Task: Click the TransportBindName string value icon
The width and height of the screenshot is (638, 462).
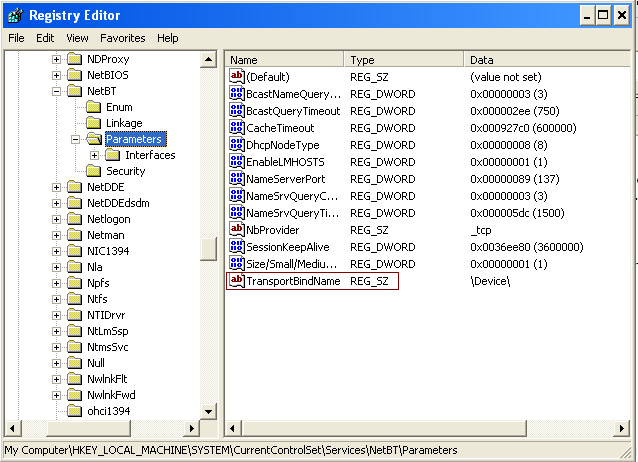Action: coord(237,281)
